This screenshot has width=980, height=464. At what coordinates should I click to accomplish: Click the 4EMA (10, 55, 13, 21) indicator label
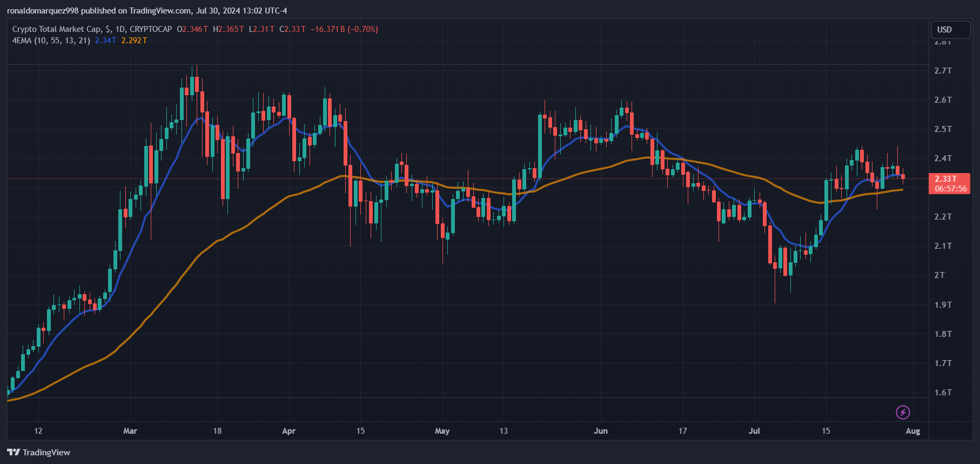click(x=51, y=41)
